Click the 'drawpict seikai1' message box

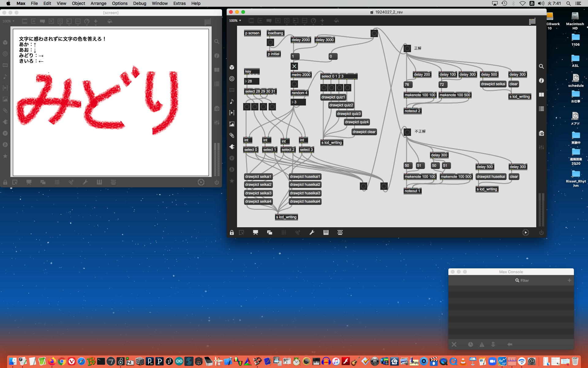coord(258,177)
